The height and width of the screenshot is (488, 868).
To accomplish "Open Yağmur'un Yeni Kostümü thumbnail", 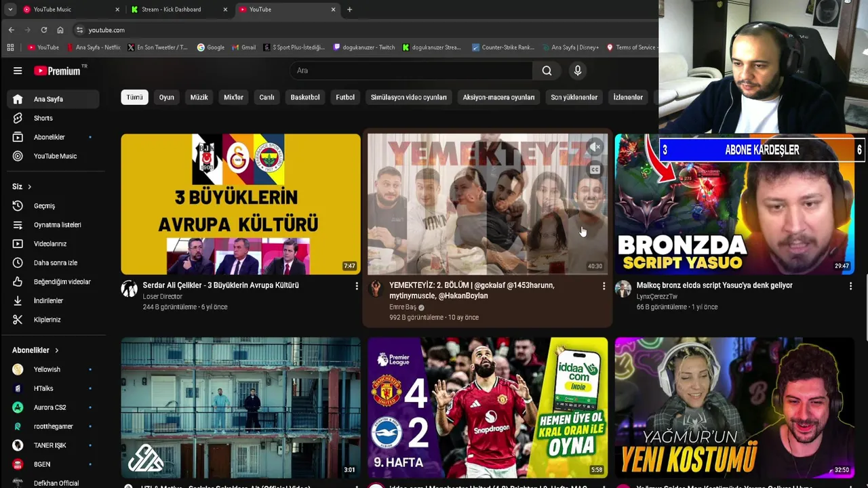I will click(734, 408).
